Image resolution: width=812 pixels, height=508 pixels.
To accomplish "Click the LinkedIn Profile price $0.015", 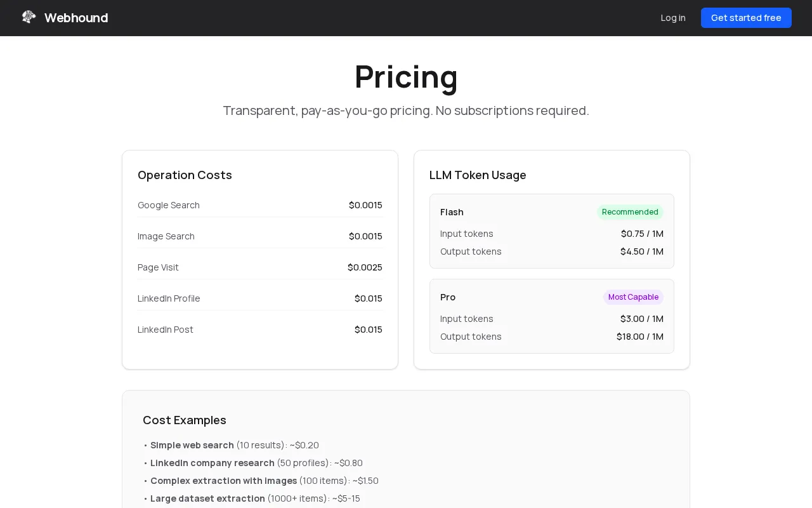I will (369, 298).
